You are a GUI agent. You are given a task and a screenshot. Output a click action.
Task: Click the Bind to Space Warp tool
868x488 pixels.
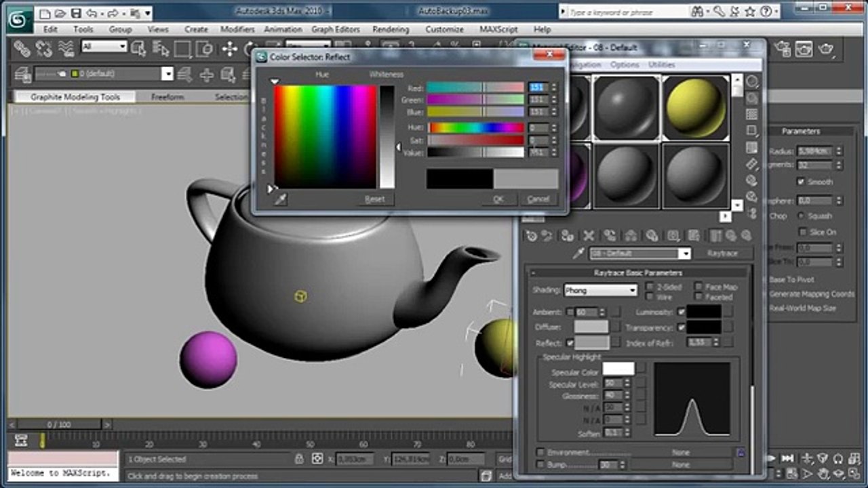66,48
